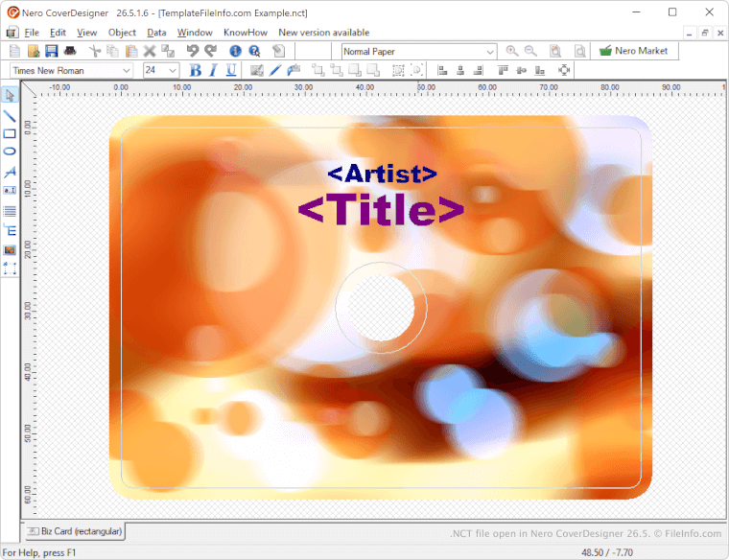
Task: Click the Print icon in toolbar
Action: coord(70,51)
